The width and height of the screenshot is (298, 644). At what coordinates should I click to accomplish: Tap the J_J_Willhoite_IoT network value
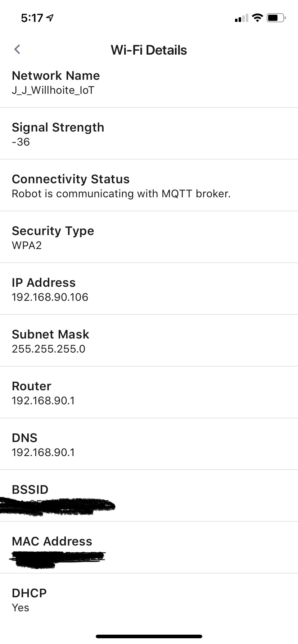[53, 90]
